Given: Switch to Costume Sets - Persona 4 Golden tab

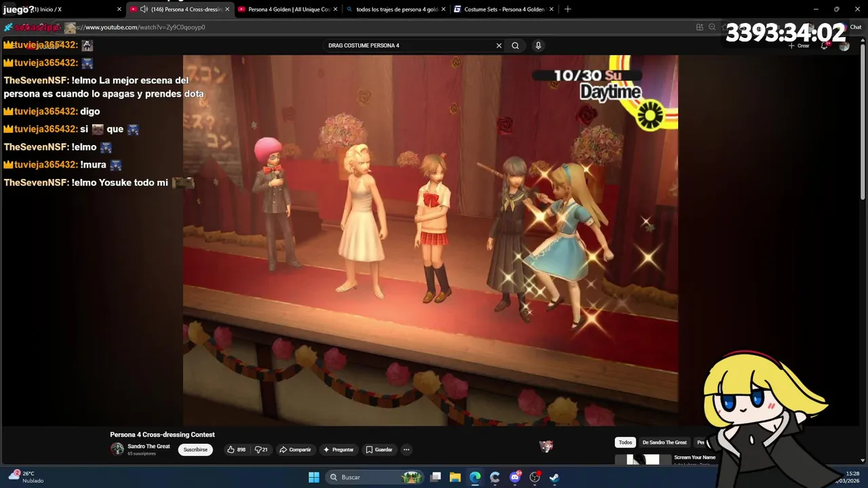Looking at the screenshot, I should click(504, 9).
